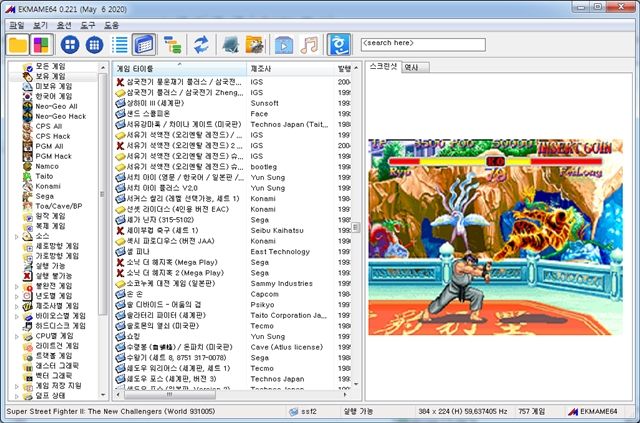Image resolution: width=640 pixels, height=423 pixels.
Task: Click the game list horizontal scrollbar thumb
Action: 170,395
